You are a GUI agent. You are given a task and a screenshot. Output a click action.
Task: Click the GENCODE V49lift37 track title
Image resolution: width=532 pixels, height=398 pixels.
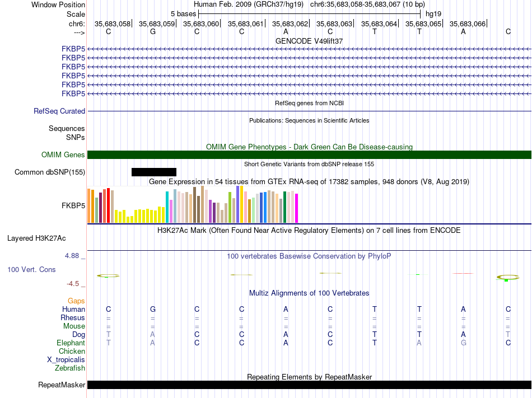click(x=309, y=41)
